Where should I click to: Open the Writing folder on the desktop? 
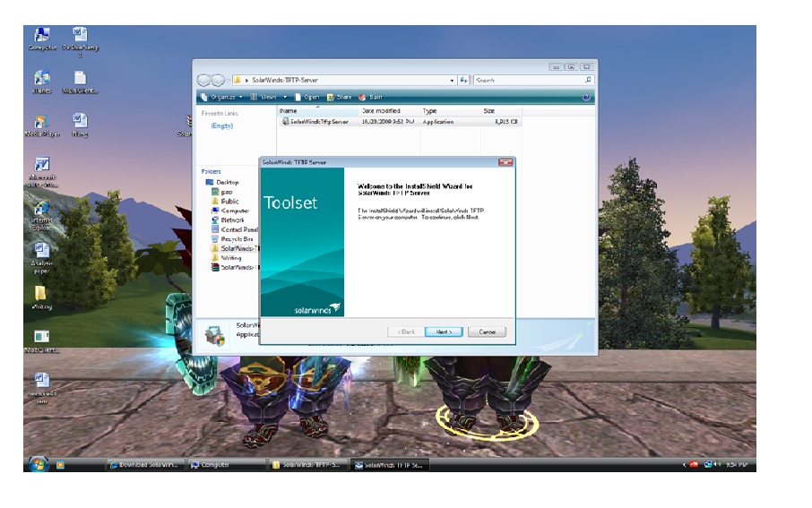pos(41,297)
